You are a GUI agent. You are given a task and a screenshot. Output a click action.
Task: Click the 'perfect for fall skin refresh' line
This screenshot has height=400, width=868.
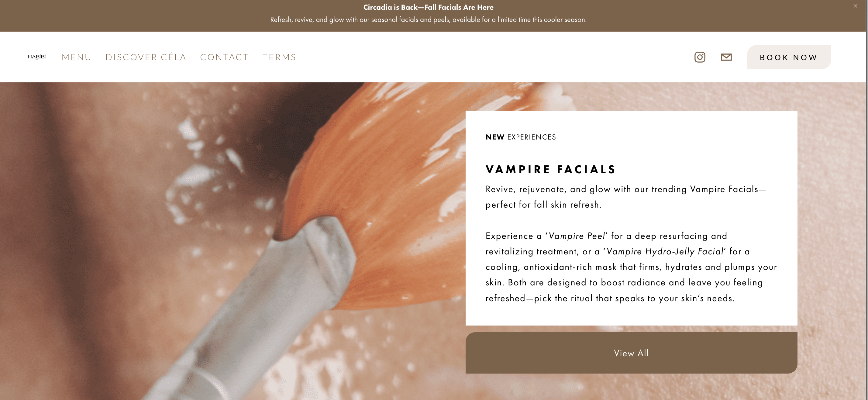pos(543,205)
